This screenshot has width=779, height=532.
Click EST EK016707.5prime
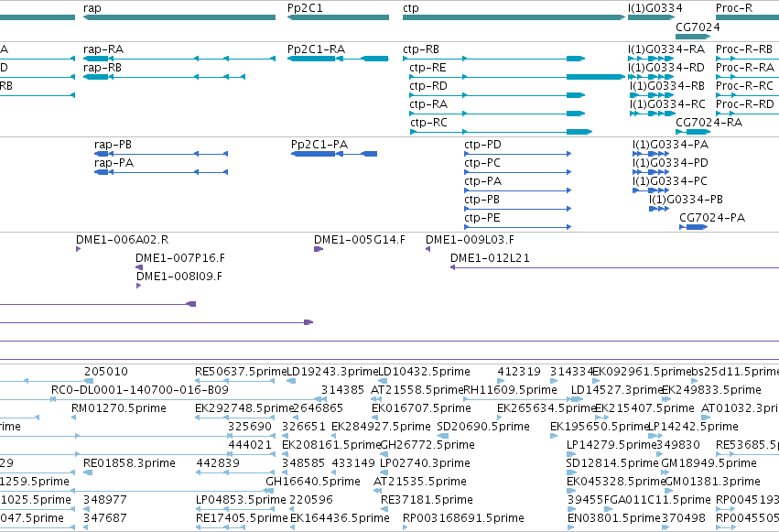[421, 408]
